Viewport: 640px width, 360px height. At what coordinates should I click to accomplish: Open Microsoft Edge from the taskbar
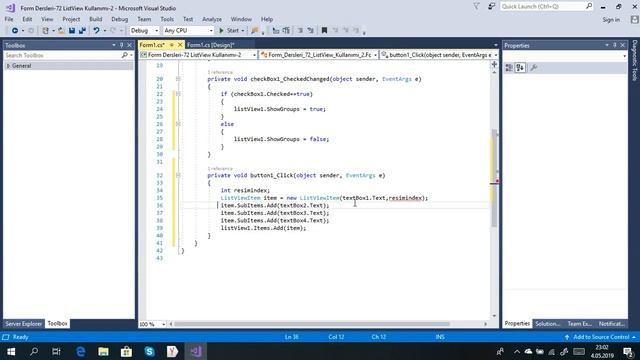81,351
